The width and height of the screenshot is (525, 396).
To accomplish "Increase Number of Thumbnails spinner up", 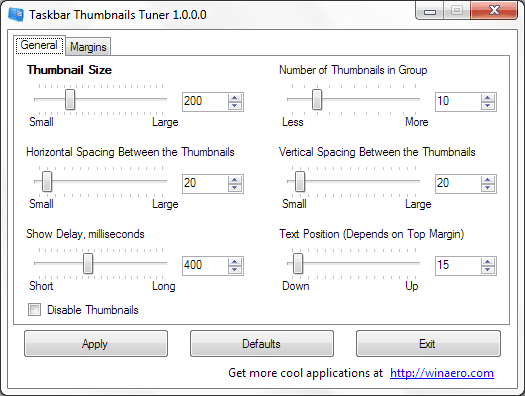I will pos(488,98).
